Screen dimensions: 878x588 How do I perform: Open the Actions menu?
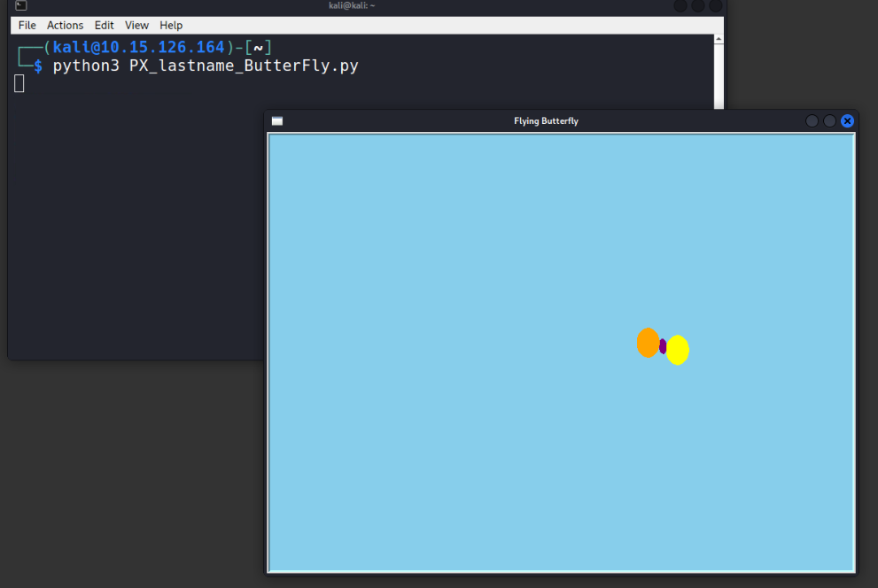[65, 26]
